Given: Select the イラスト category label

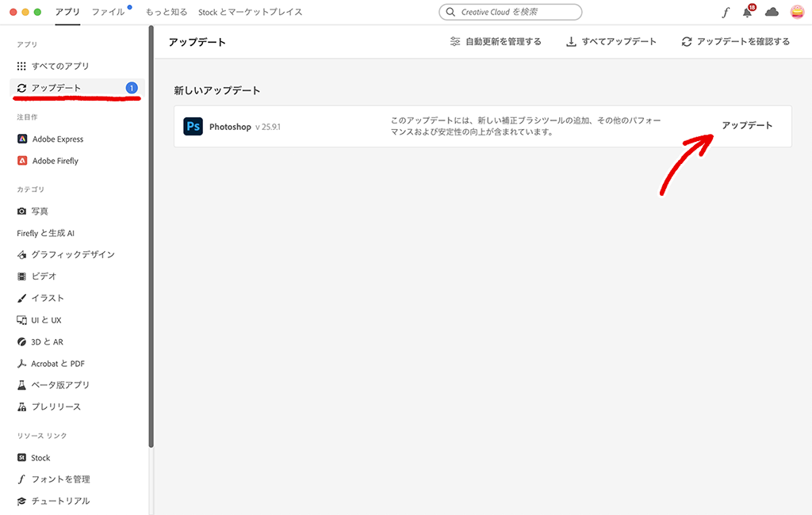Looking at the screenshot, I should [48, 298].
